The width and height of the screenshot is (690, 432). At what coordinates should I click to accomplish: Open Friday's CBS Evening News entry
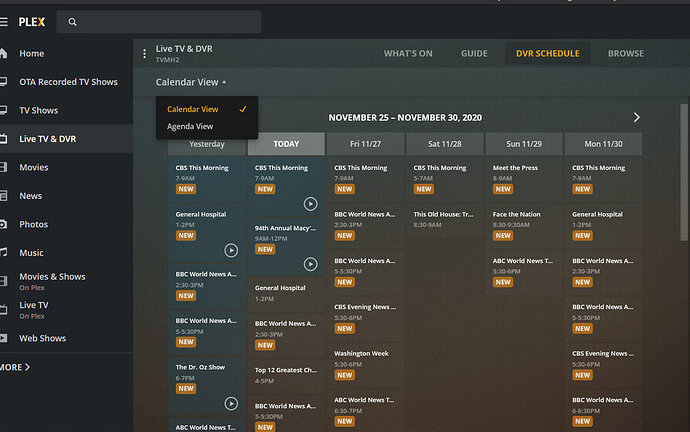pos(365,319)
